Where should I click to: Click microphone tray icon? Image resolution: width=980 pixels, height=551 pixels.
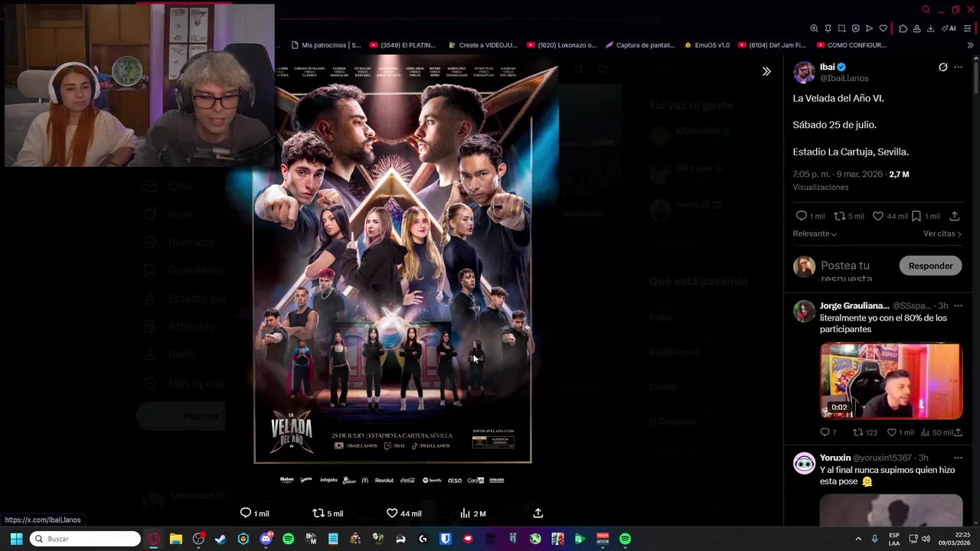click(874, 539)
